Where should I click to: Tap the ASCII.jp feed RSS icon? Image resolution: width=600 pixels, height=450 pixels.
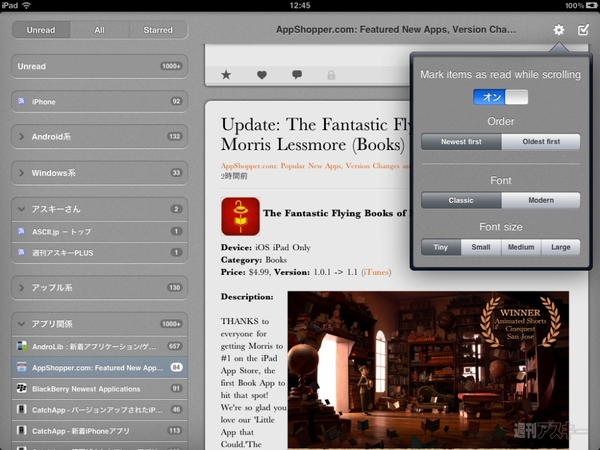tap(21, 231)
